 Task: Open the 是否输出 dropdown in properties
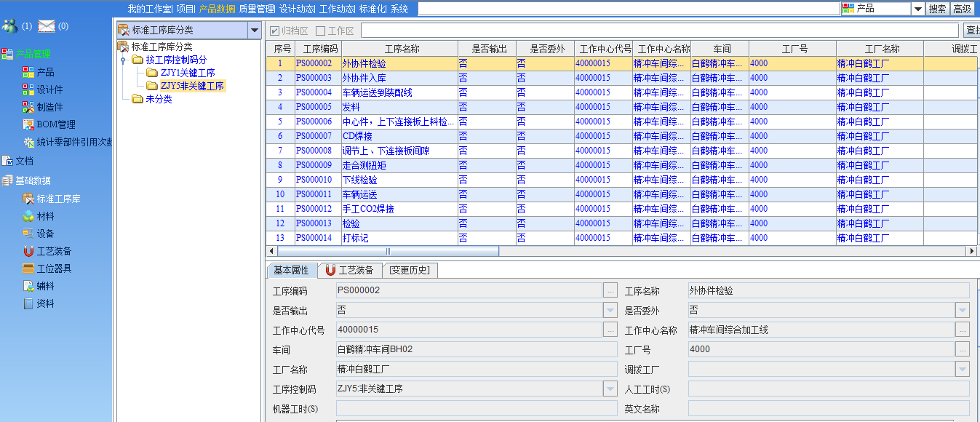click(610, 310)
